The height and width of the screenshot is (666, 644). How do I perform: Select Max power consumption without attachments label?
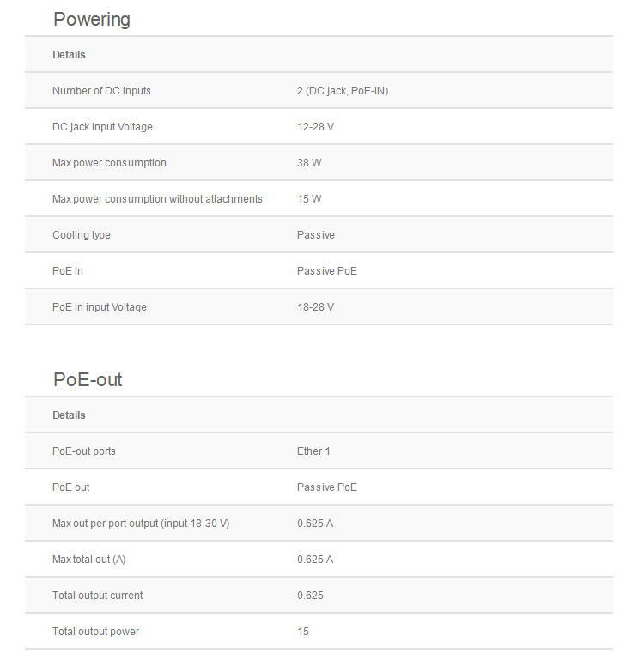(157, 199)
